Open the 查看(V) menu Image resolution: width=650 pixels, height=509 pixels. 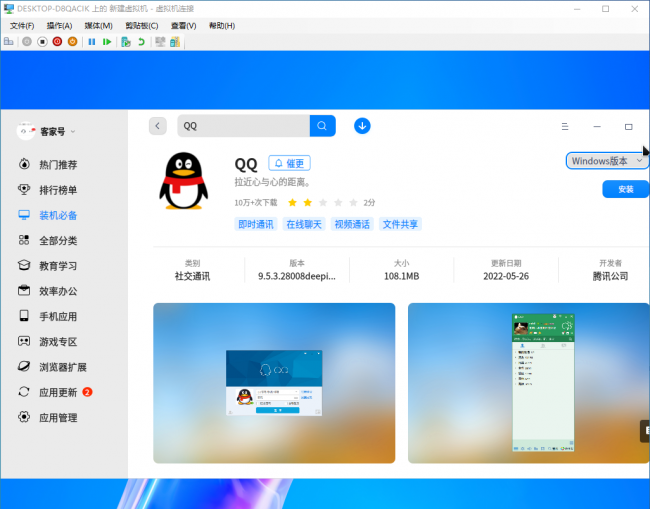pyautogui.click(x=184, y=26)
